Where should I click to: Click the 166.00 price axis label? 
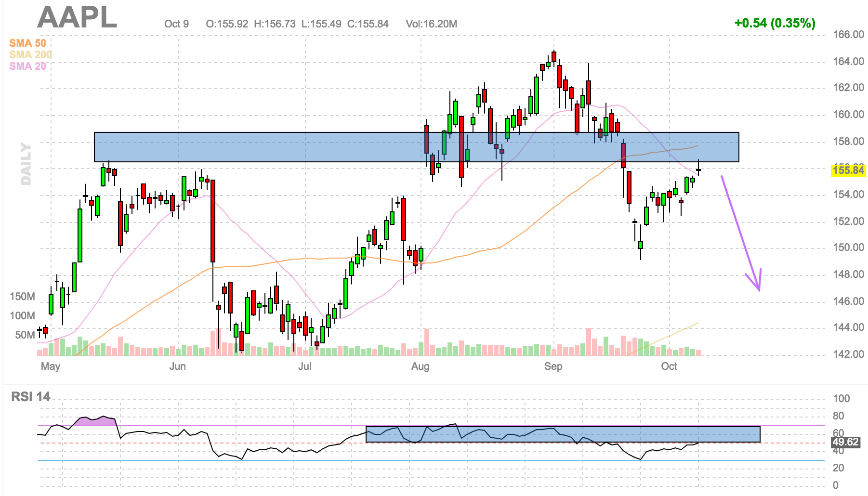pyautogui.click(x=848, y=35)
